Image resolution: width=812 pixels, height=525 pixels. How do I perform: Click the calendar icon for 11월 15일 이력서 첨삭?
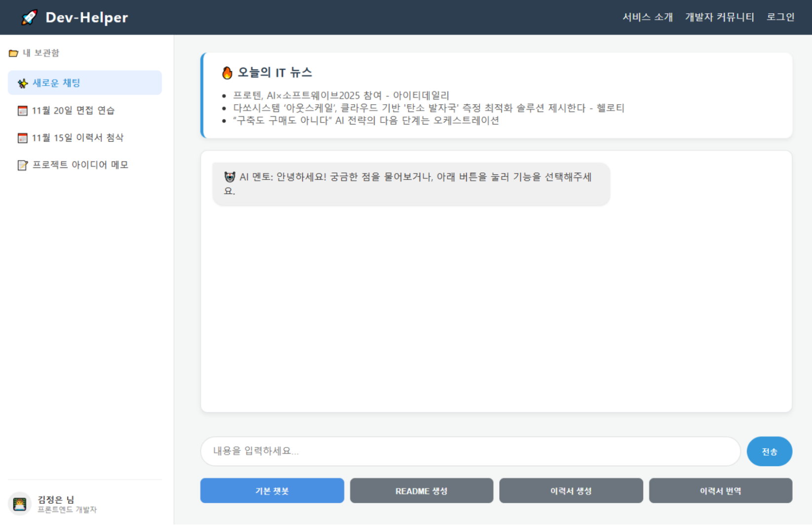[x=23, y=138]
